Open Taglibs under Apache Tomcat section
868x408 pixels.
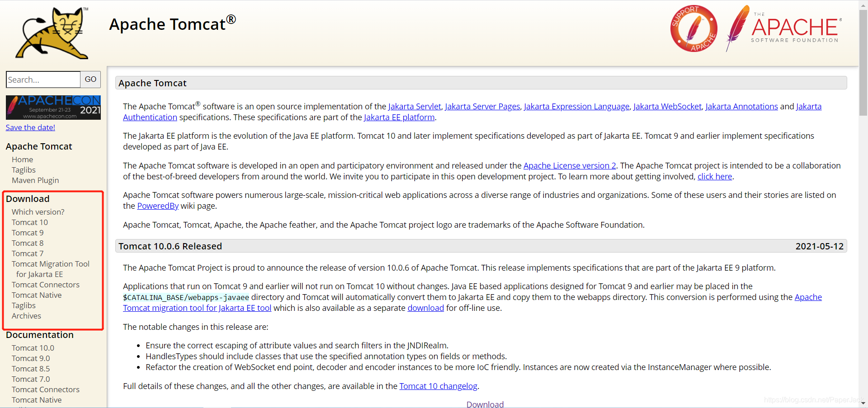coord(24,170)
